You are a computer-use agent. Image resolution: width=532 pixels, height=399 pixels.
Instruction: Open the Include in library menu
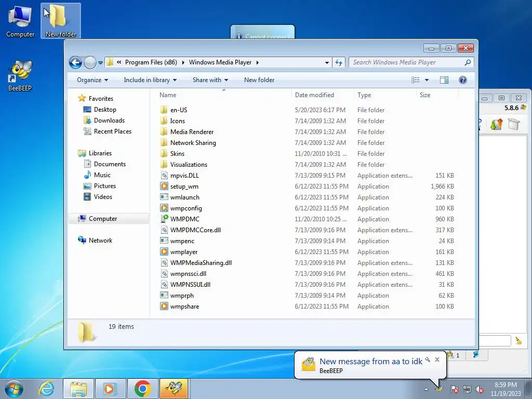pos(150,80)
